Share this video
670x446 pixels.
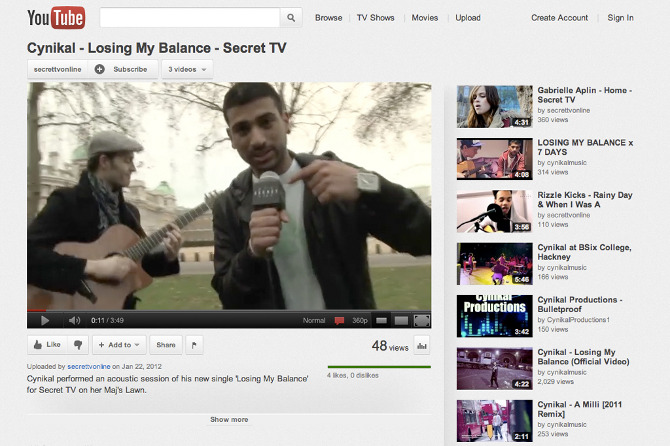click(x=166, y=345)
